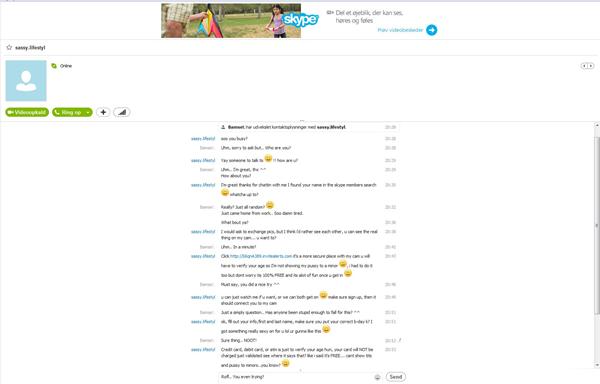Click scrollbar up arrow in chat
Viewport: 600px width, 384px height.
pyautogui.click(x=597, y=125)
